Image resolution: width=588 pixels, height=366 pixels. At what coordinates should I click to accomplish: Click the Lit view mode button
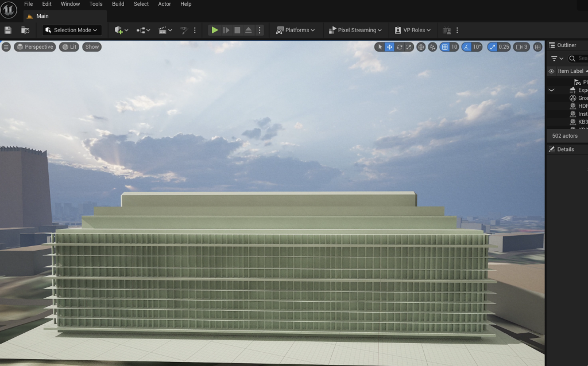(x=69, y=47)
